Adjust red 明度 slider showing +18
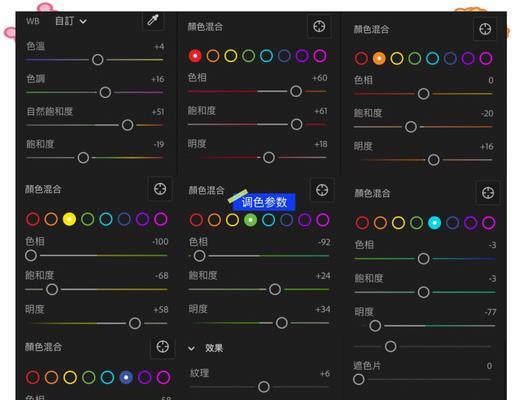Screen dimensions: 520x400 [x=269, y=157]
